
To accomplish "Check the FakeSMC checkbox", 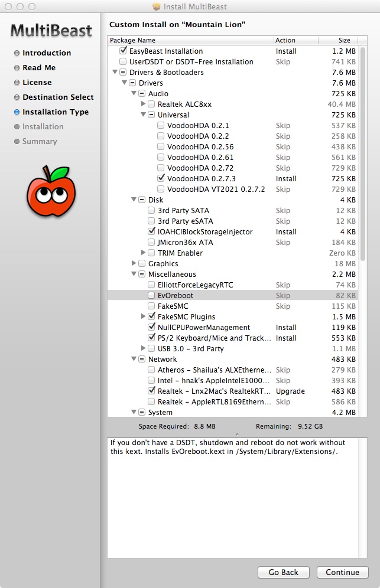I will pyautogui.click(x=151, y=306).
